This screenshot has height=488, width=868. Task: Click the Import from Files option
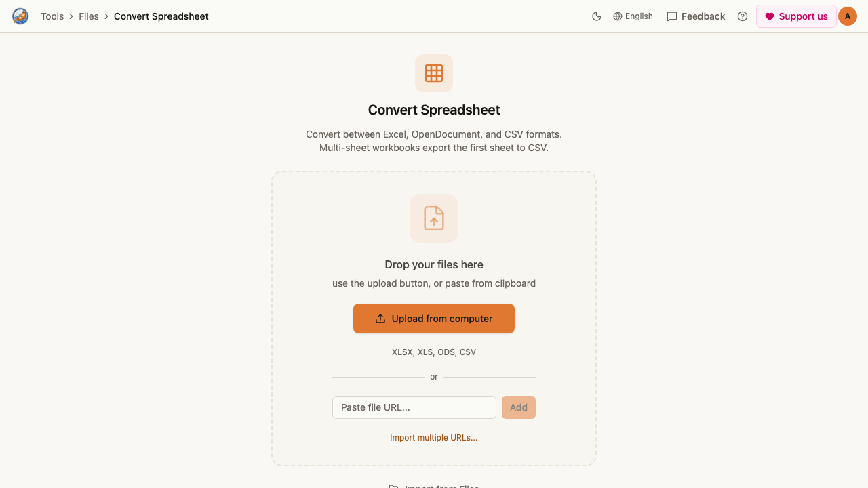coord(434,486)
